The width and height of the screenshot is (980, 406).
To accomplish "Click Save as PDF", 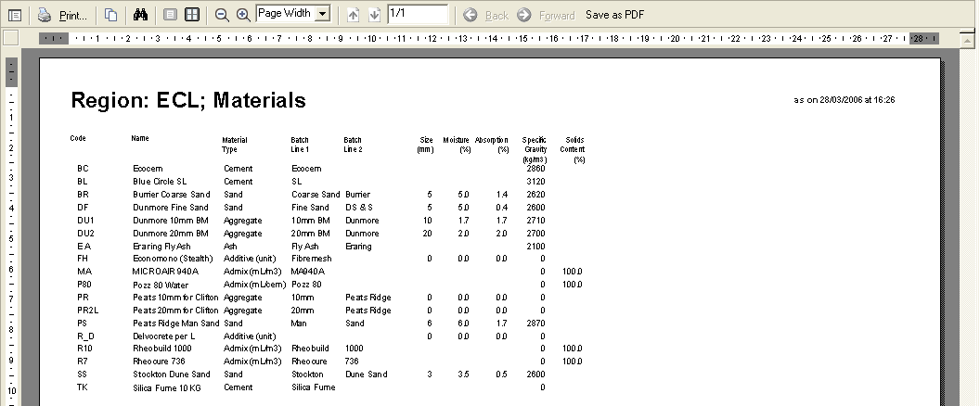I will 615,15.
